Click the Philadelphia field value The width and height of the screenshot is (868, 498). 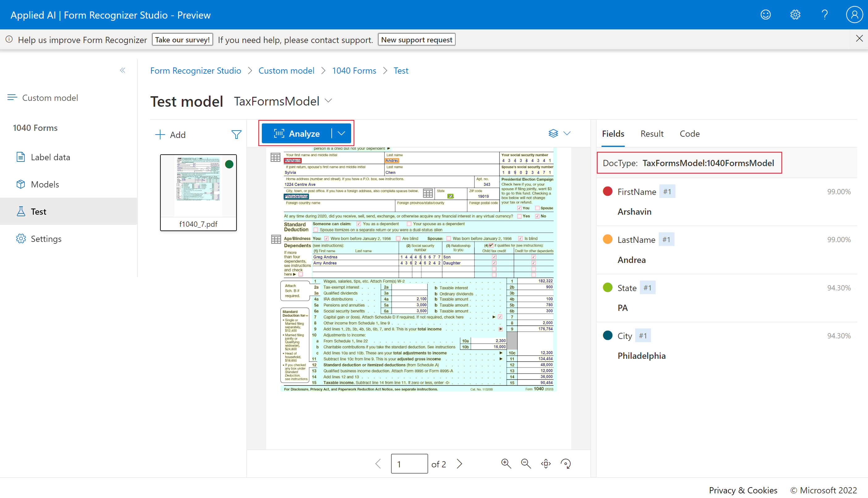[x=641, y=356]
